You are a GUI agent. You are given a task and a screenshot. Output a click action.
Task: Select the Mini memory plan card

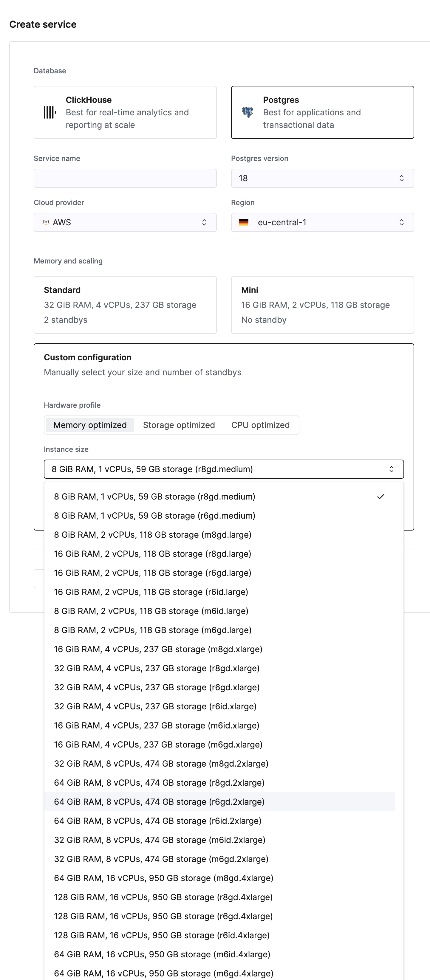(322, 305)
